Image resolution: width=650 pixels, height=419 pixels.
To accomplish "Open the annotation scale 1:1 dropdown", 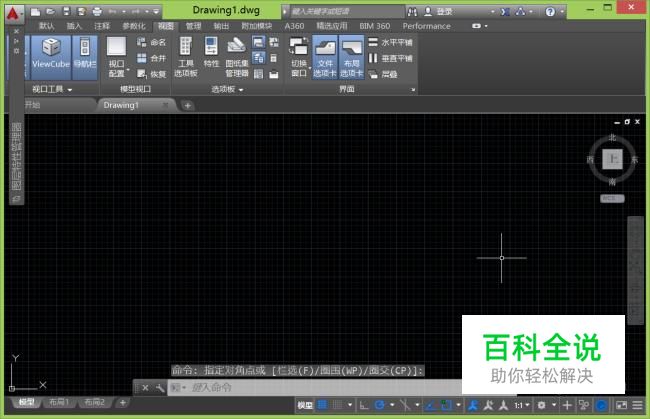I will point(522,405).
